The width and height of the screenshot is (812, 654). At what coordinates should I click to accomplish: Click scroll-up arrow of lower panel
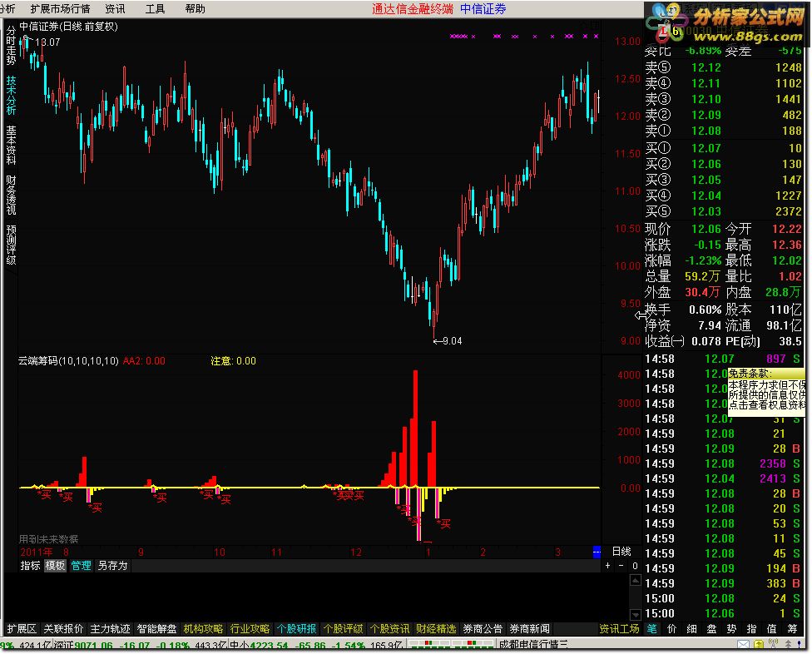tap(635, 580)
